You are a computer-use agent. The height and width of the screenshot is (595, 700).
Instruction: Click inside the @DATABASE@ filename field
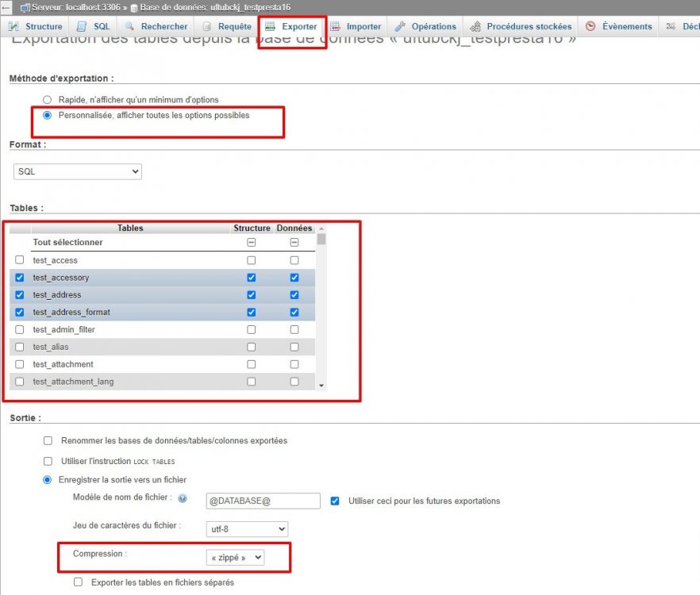click(x=262, y=501)
